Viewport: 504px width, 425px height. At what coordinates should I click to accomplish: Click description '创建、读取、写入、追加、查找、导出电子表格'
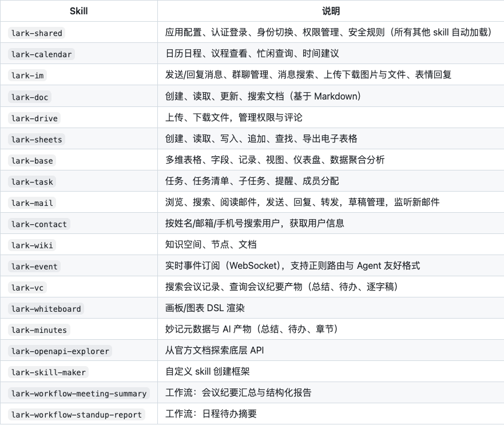click(261, 138)
